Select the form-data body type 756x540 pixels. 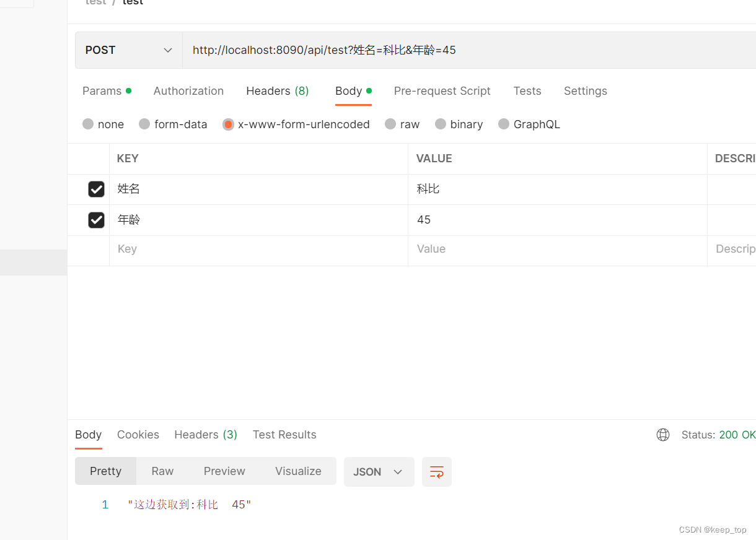coord(173,124)
